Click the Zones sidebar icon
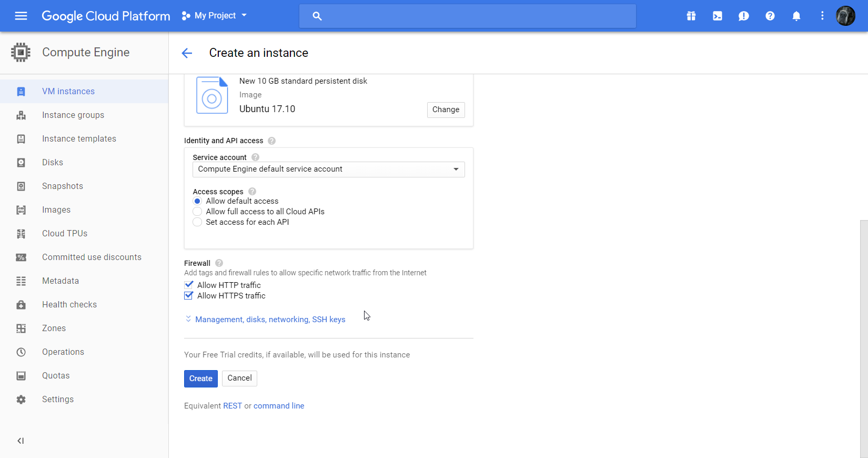This screenshot has height=458, width=868. point(21,328)
